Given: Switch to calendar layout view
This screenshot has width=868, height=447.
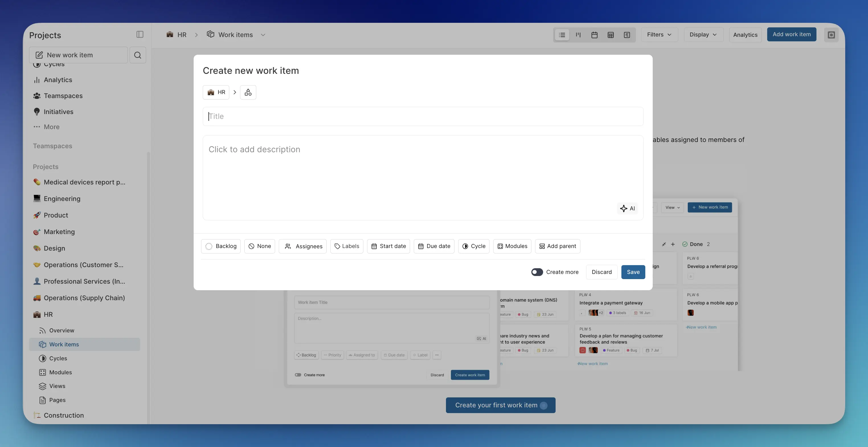Looking at the screenshot, I should [594, 35].
